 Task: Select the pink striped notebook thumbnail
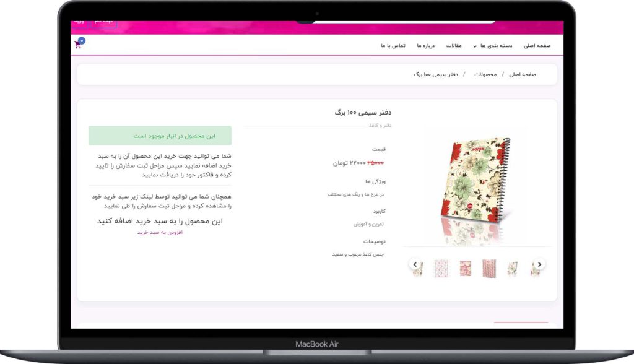(489, 268)
